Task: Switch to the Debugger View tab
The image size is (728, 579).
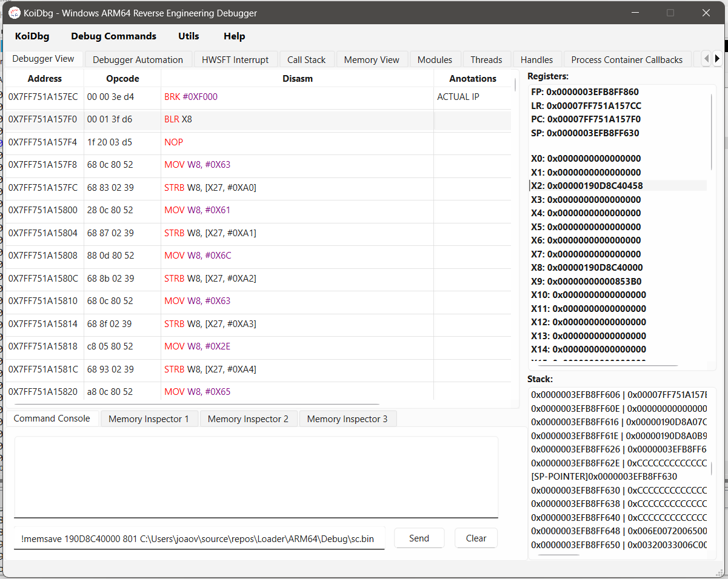Action: point(44,59)
